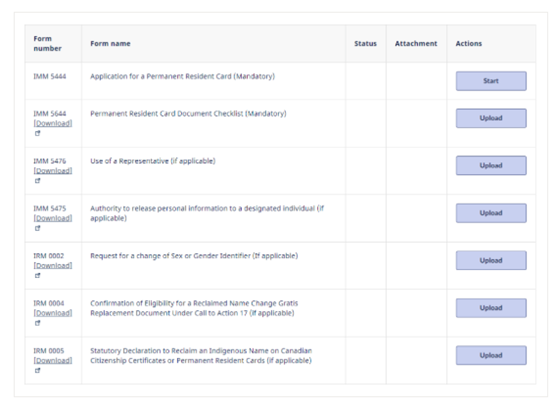This screenshot has width=558, height=410.
Task: Upload the Permanent Resident Card Document Checklist
Action: point(491,118)
